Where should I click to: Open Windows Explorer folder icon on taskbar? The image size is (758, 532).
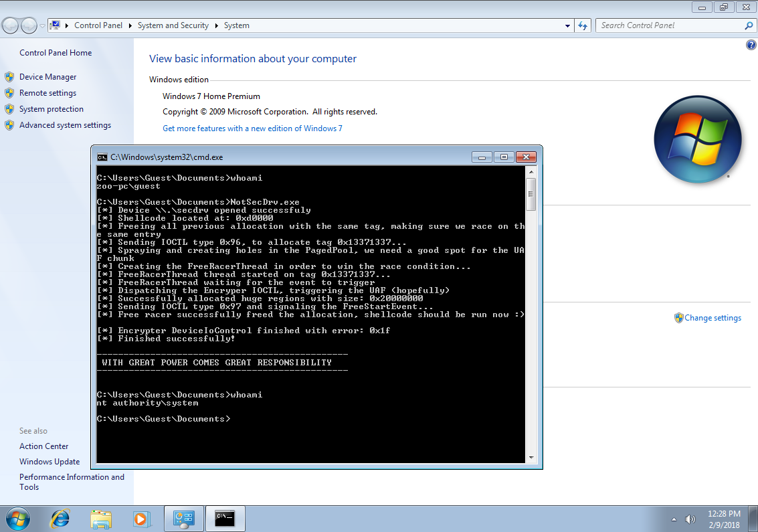(x=101, y=519)
